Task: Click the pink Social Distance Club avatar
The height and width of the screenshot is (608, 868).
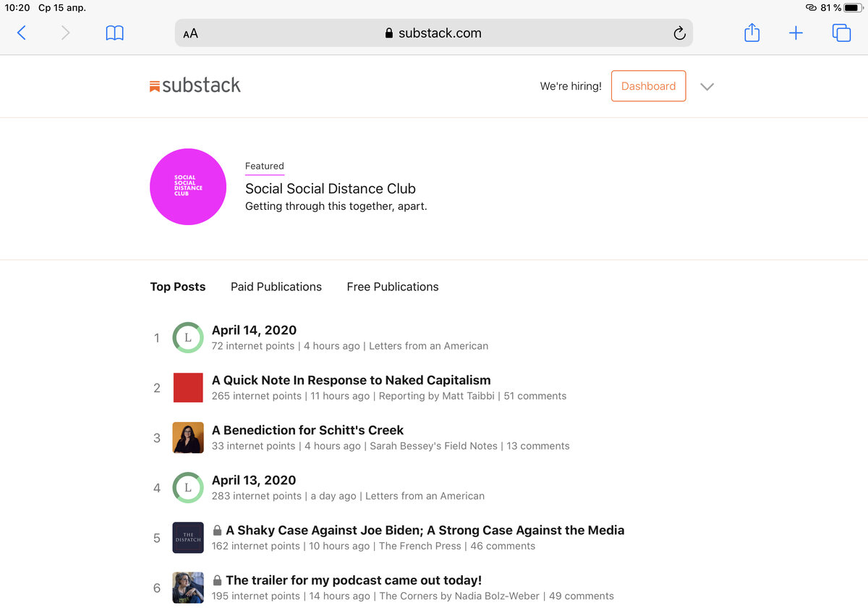Action: click(188, 187)
